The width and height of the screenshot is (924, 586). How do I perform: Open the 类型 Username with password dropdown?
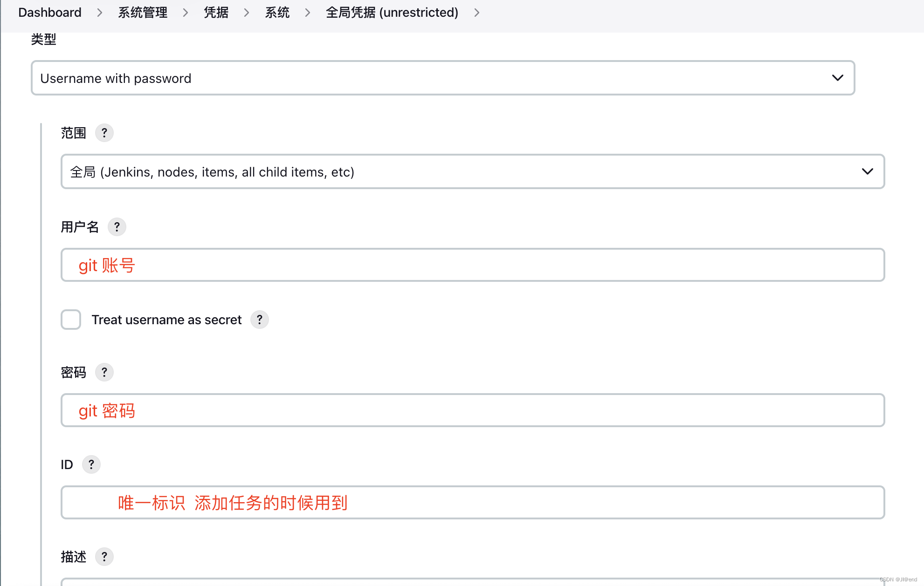click(443, 78)
